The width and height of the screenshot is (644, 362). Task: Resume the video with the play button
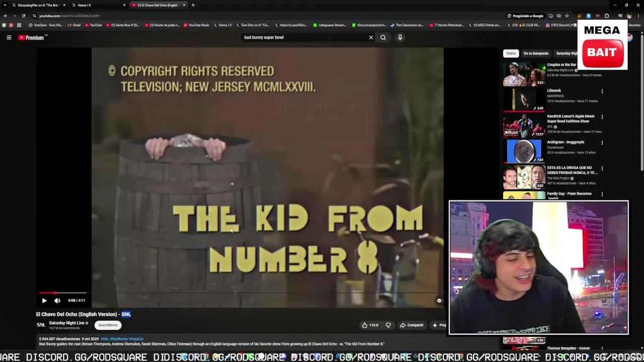pyautogui.click(x=44, y=301)
